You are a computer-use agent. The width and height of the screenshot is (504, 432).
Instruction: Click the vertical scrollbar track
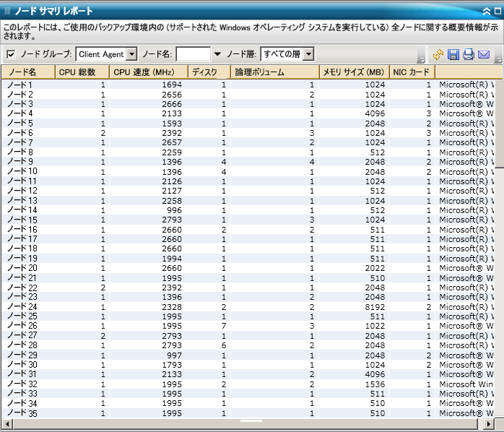[x=499, y=289]
